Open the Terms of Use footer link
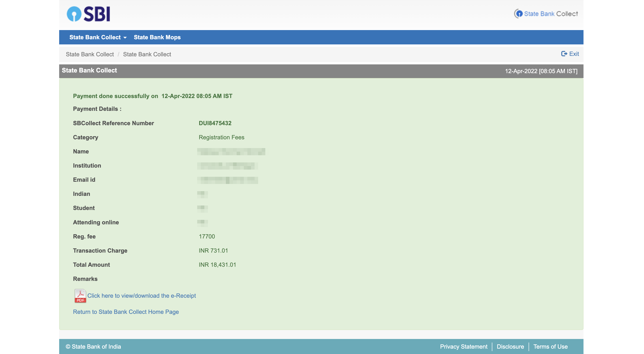Image resolution: width=644 pixels, height=354 pixels. 550,347
